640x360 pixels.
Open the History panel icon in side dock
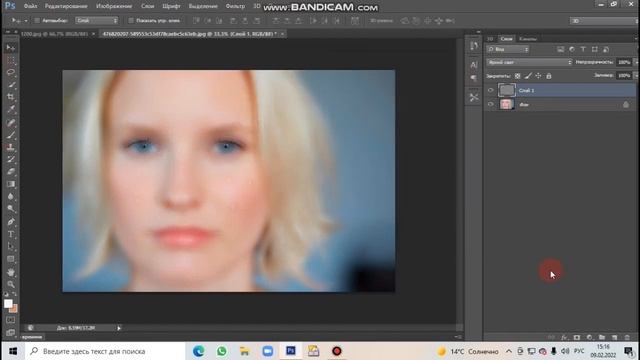pos(474,46)
